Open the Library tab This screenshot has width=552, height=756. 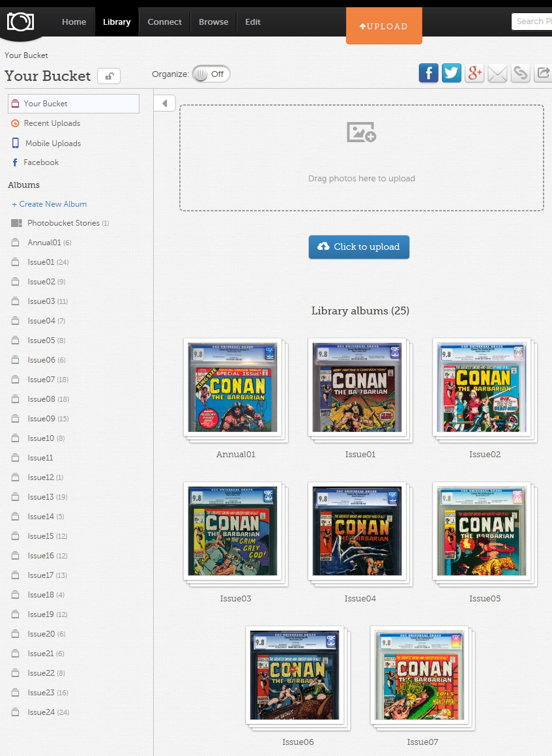117,22
